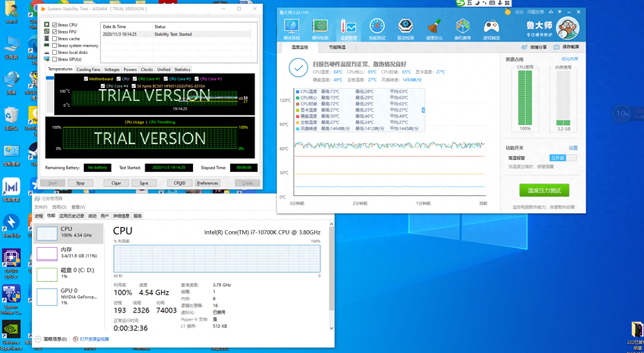The height and width of the screenshot is (353, 644).
Task: Open 论坛 link in Ludashi title bar
Action: tap(519, 12)
